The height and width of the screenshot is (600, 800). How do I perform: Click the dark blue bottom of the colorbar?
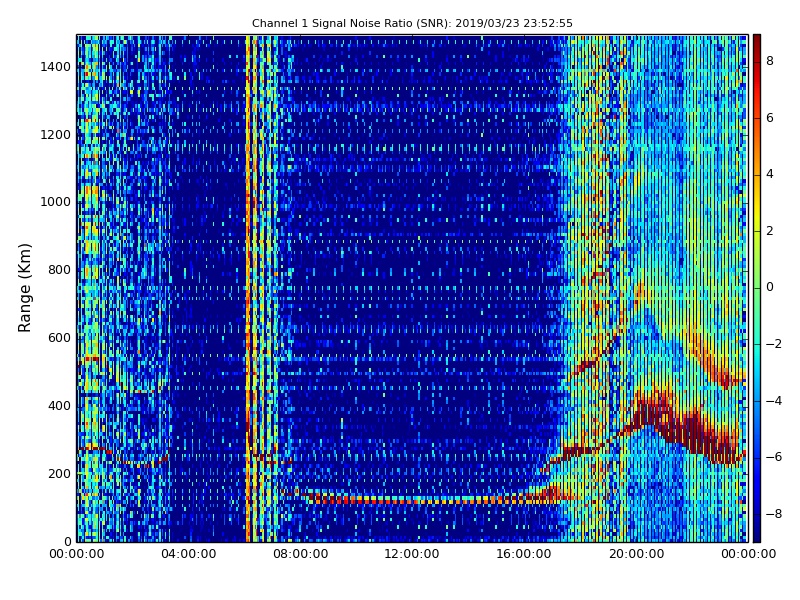click(757, 533)
